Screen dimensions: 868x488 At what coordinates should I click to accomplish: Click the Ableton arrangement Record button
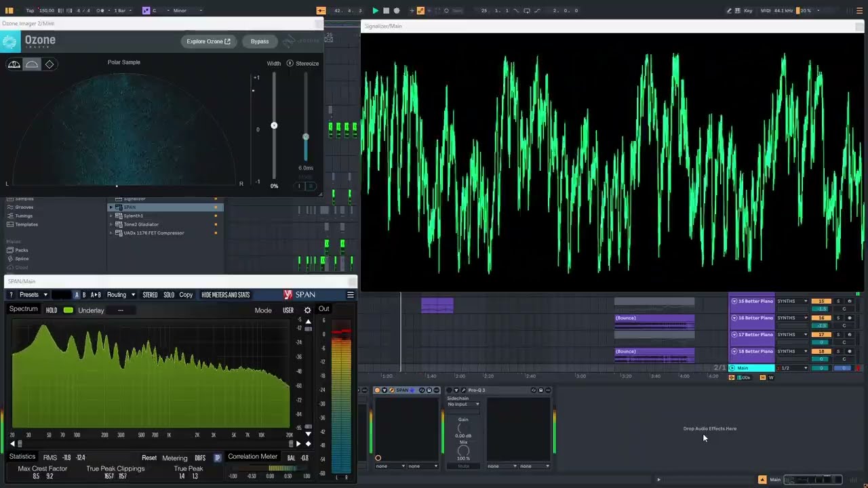click(397, 11)
